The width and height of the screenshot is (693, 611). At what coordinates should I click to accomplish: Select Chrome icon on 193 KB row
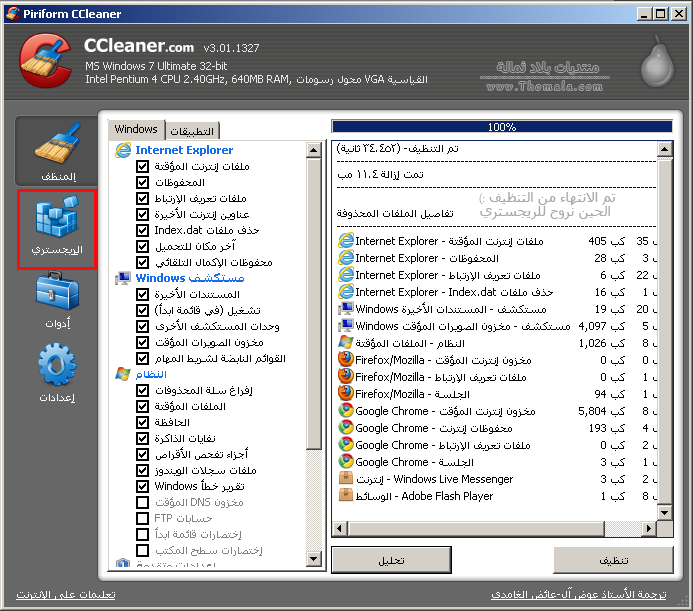click(x=346, y=428)
